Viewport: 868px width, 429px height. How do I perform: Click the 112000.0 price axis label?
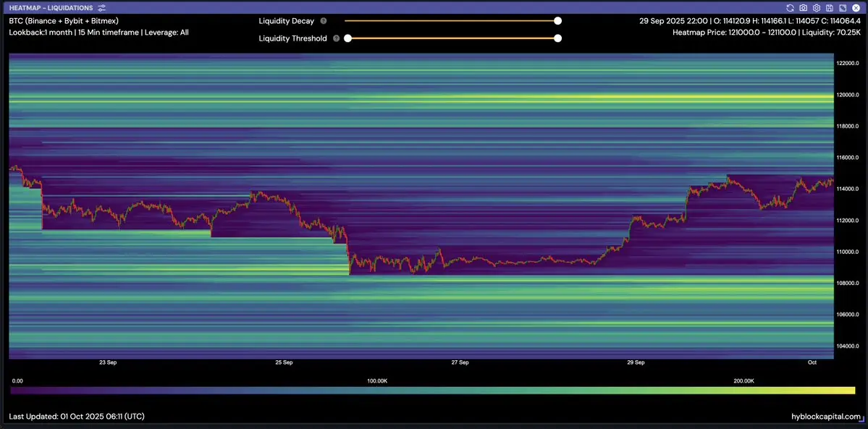coord(848,221)
